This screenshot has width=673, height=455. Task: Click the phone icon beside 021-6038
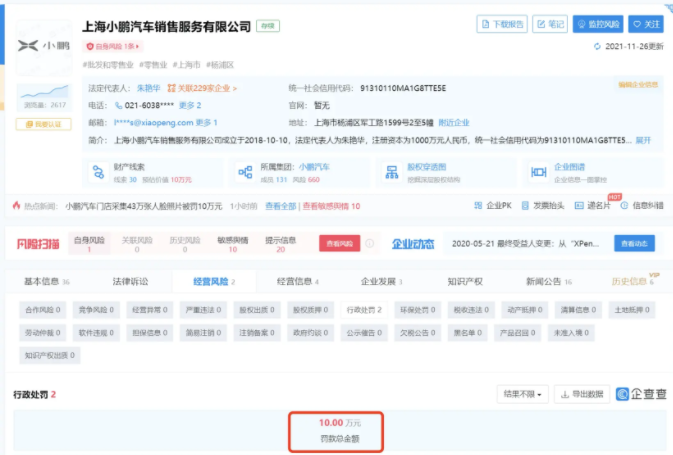[118, 106]
